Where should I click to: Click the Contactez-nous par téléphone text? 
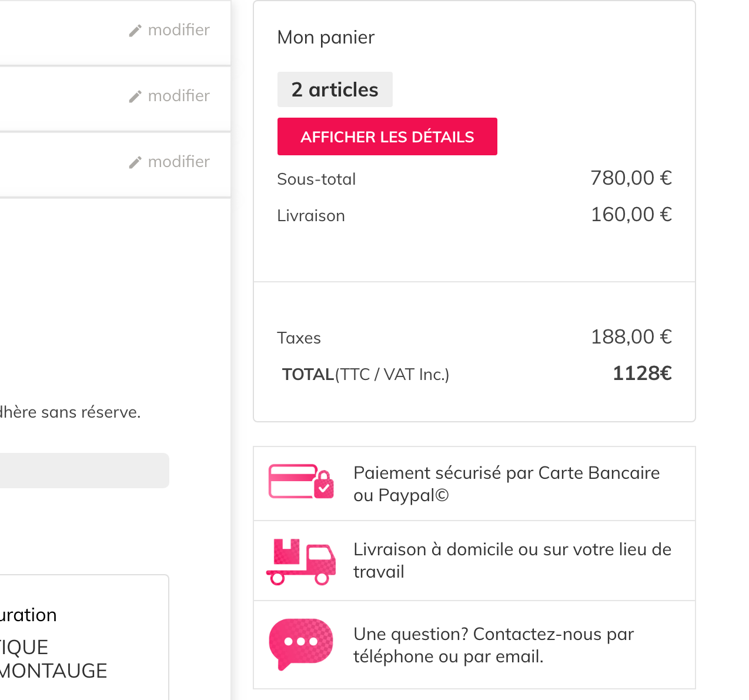click(493, 645)
